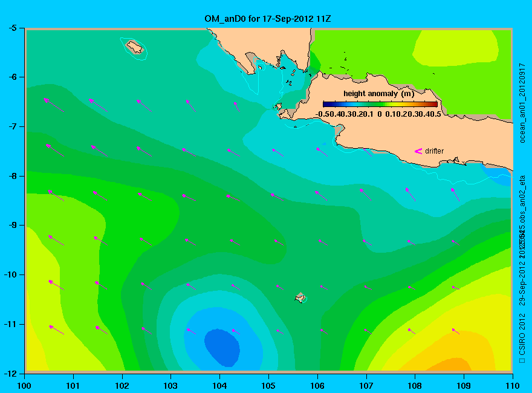Image resolution: width=532 pixels, height=393 pixels.
Task: Click the y-axis label '-5'
Action: pyautogui.click(x=12, y=28)
